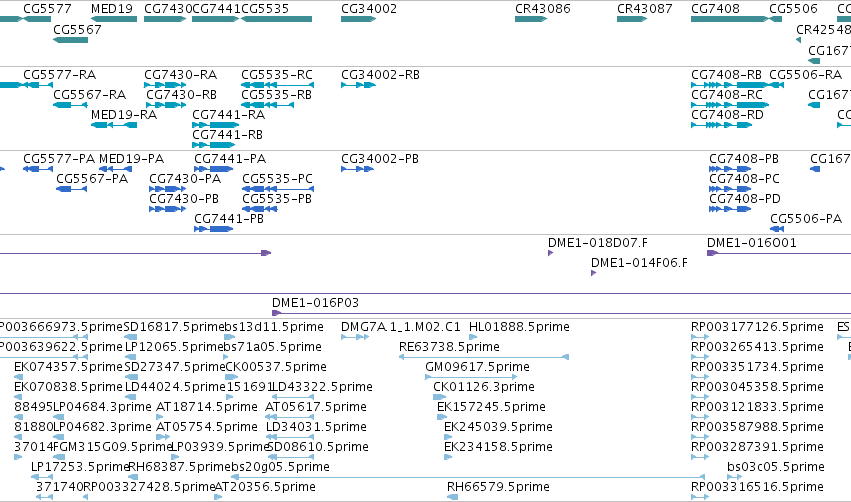Click EST HL01888.5prime
This screenshot has width=851, height=502.
pyautogui.click(x=472, y=337)
